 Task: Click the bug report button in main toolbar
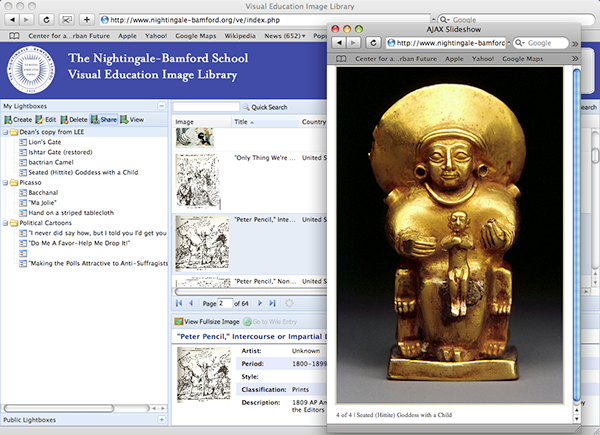67,20
